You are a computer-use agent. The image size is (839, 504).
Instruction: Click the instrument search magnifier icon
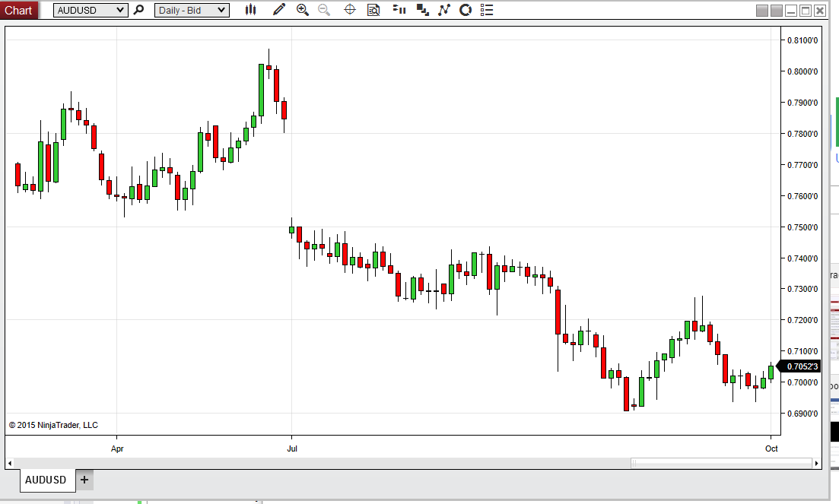[138, 10]
